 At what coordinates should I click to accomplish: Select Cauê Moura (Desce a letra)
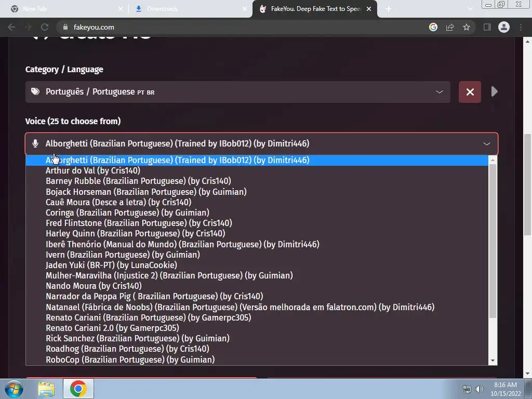pos(257,202)
